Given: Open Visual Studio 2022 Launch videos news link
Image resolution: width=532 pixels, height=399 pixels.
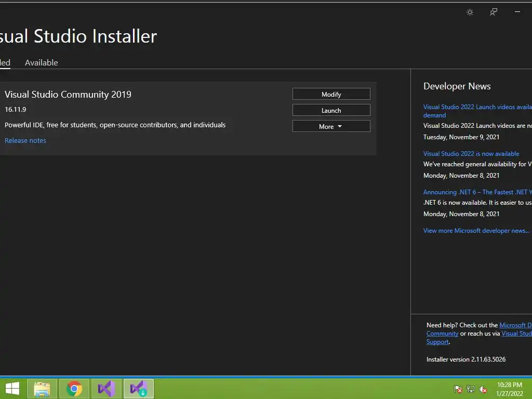Looking at the screenshot, I should [477, 111].
